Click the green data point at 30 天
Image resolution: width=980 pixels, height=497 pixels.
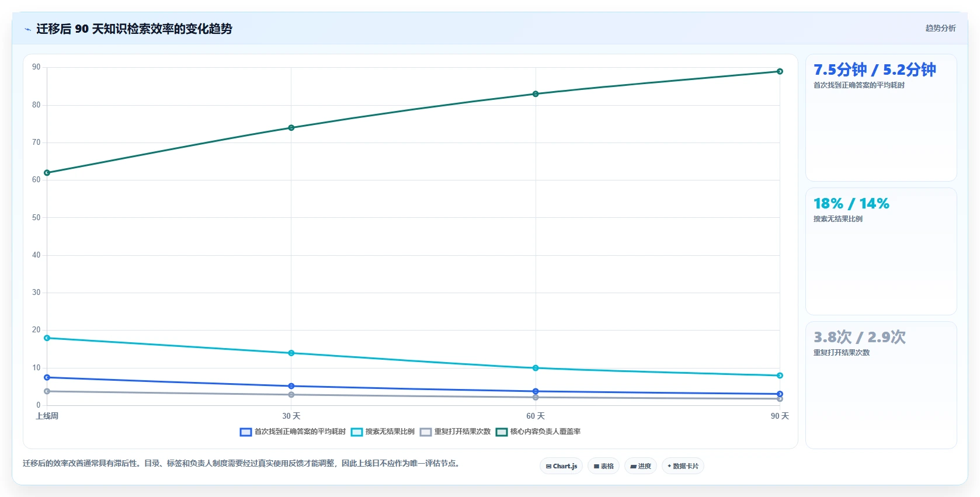tap(291, 128)
